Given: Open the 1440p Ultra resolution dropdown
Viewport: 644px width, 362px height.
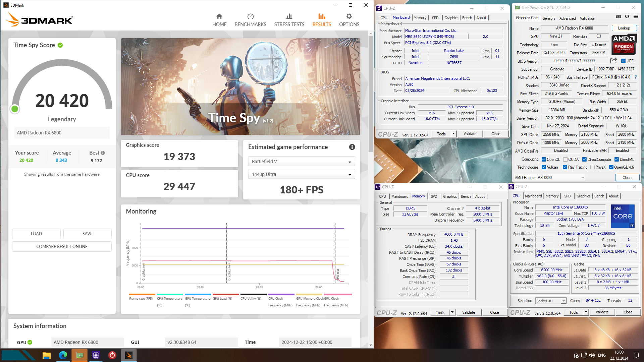Looking at the screenshot, I should [301, 174].
